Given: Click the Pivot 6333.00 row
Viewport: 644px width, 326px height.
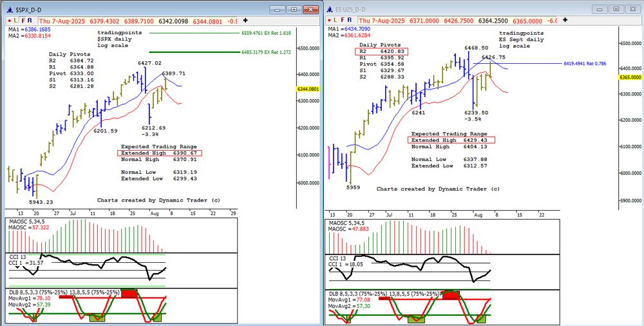Looking at the screenshot, I should click(71, 73).
